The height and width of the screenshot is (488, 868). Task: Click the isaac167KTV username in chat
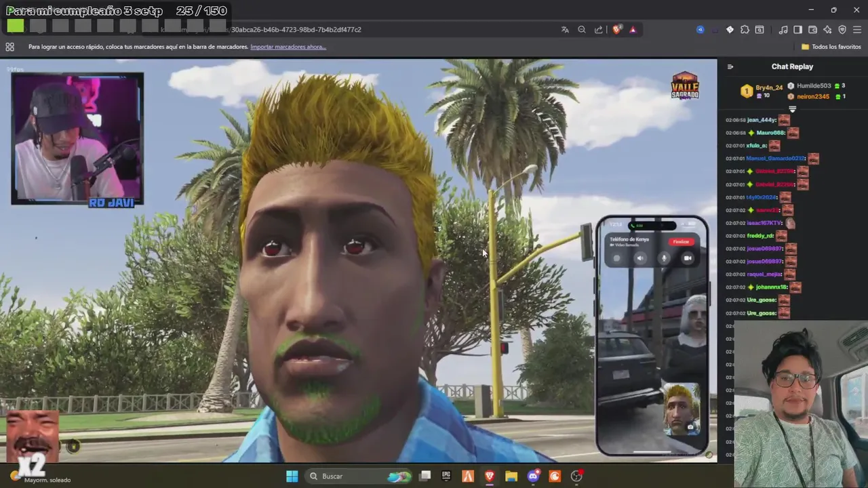(765, 223)
